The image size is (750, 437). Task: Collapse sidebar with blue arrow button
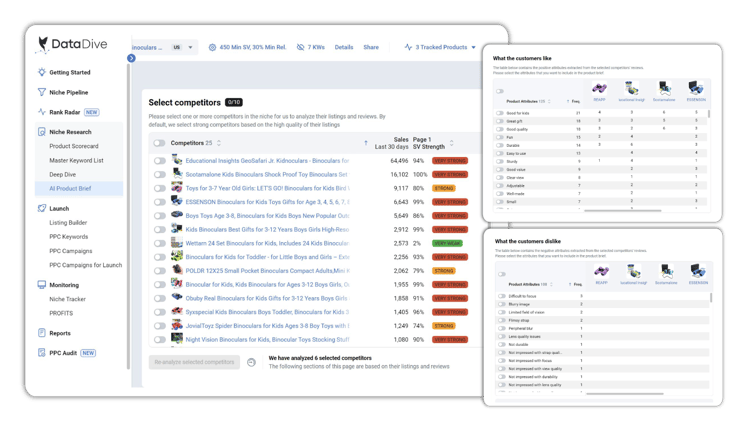click(x=131, y=58)
